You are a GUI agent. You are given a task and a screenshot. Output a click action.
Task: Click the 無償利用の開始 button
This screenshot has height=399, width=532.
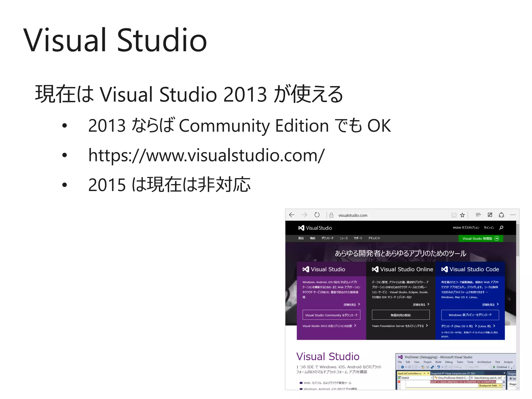401,315
